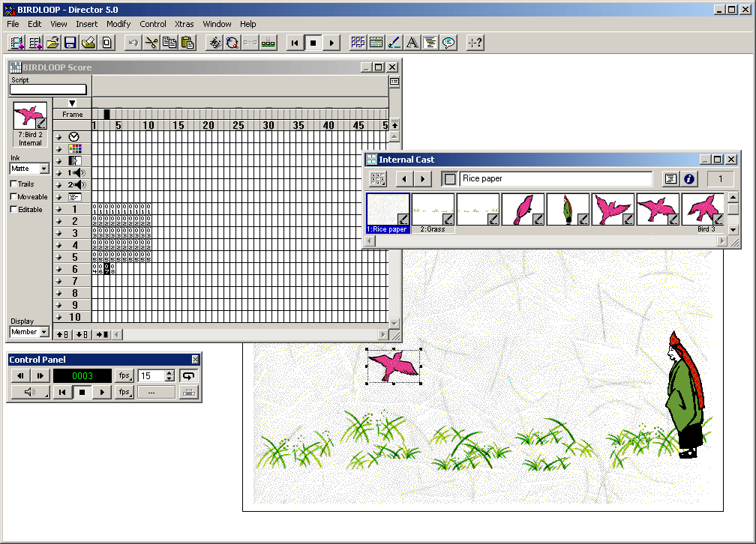Click the Shuffle Backward button in Score
Viewport: 756px width, 544px height.
coord(63,334)
